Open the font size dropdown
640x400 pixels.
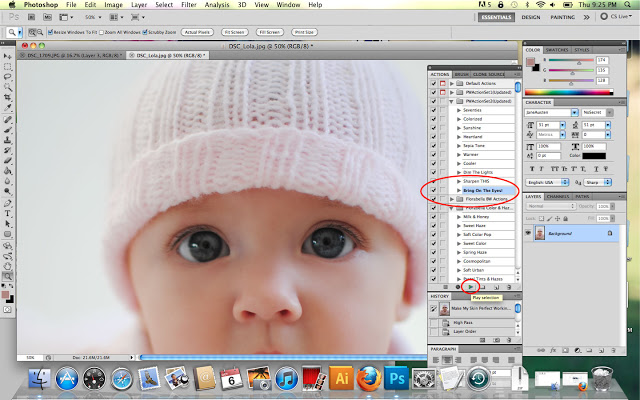tap(562, 125)
